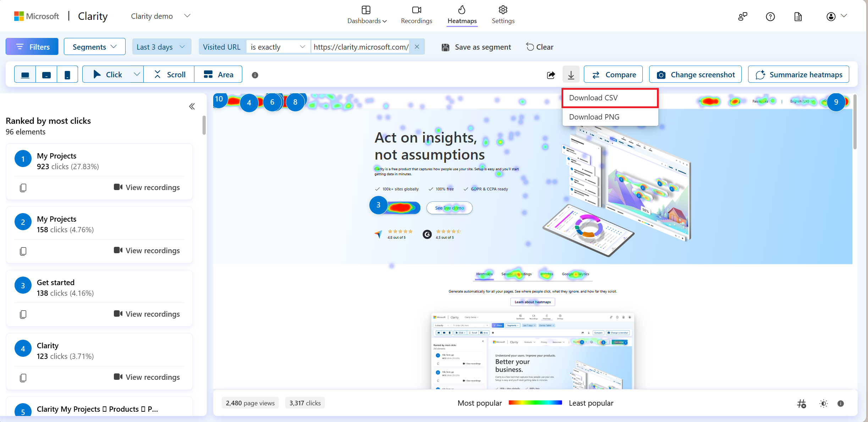Image resolution: width=868 pixels, height=422 pixels.
Task: Click the share heatmap icon
Action: point(551,75)
